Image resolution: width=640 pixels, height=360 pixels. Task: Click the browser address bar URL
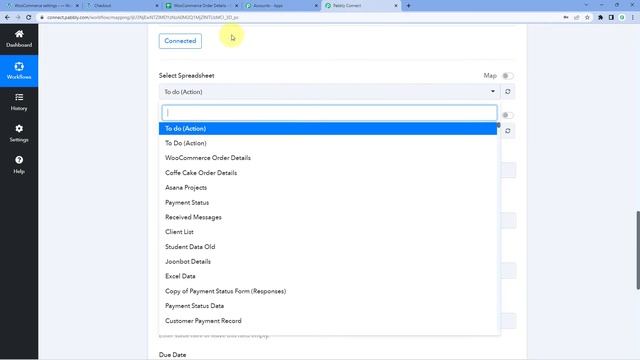[x=142, y=18]
